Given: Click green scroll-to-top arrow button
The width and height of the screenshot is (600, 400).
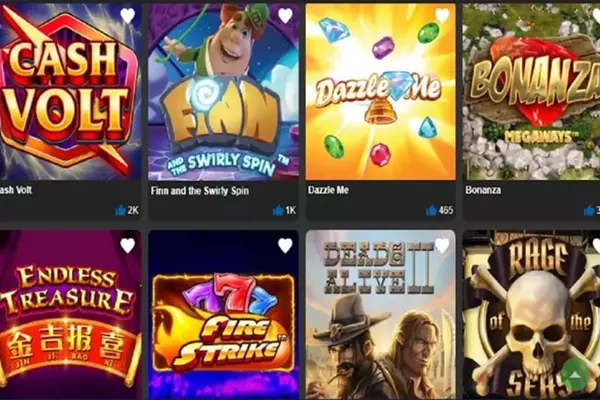Looking at the screenshot, I should [575, 375].
